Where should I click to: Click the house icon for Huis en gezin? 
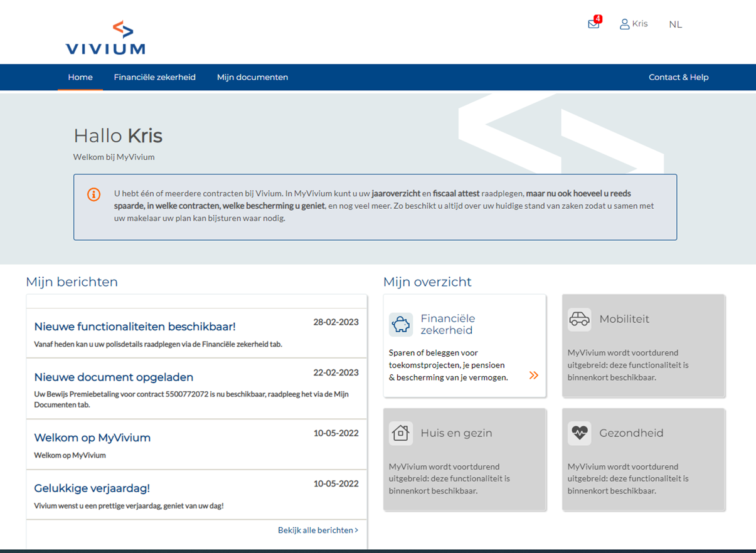(x=401, y=433)
